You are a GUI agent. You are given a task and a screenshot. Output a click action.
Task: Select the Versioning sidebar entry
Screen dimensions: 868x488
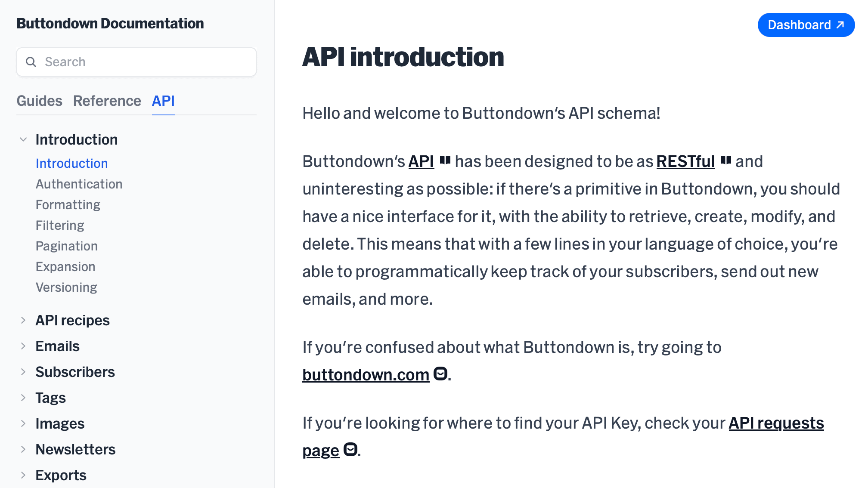(x=66, y=287)
